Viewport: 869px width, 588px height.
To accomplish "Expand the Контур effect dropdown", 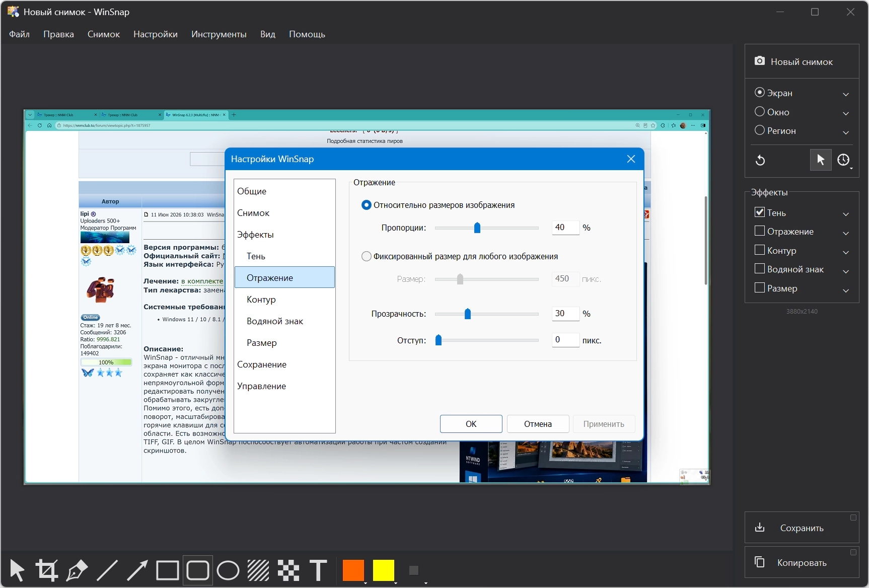I will [x=846, y=252].
